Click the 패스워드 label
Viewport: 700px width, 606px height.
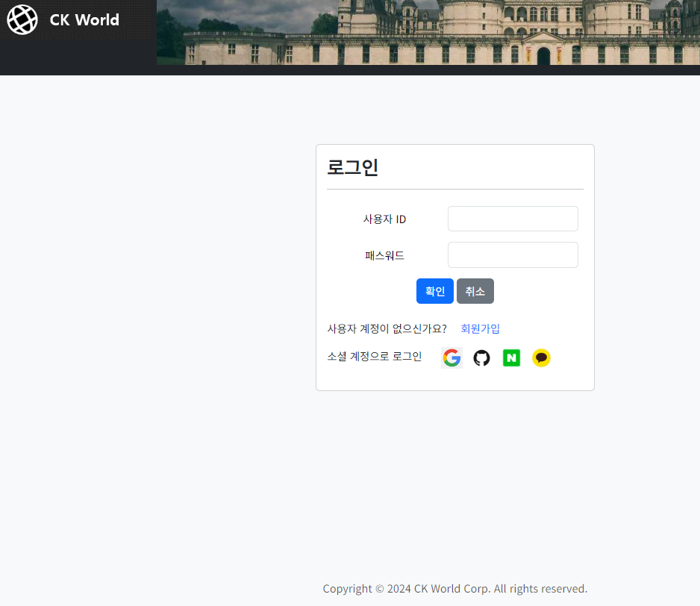pyautogui.click(x=384, y=255)
